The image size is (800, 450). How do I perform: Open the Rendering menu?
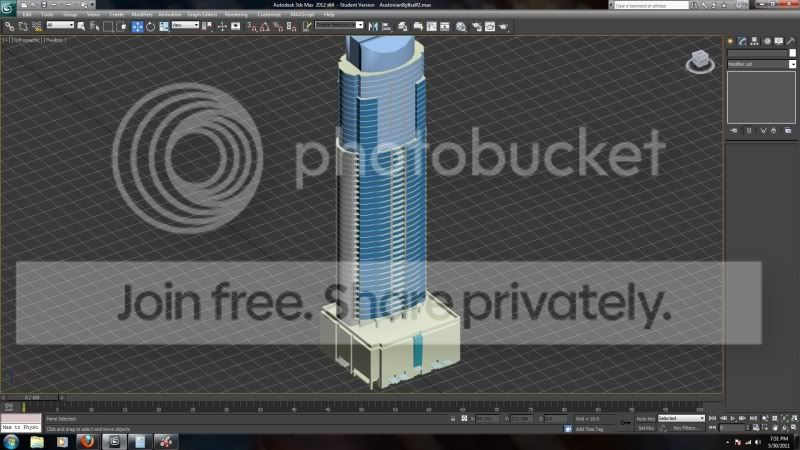[236, 14]
